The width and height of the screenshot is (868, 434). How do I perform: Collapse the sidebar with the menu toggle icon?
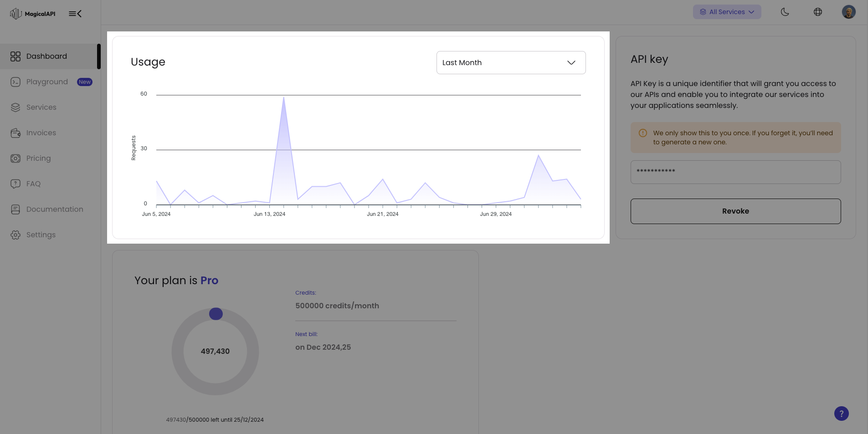75,14
